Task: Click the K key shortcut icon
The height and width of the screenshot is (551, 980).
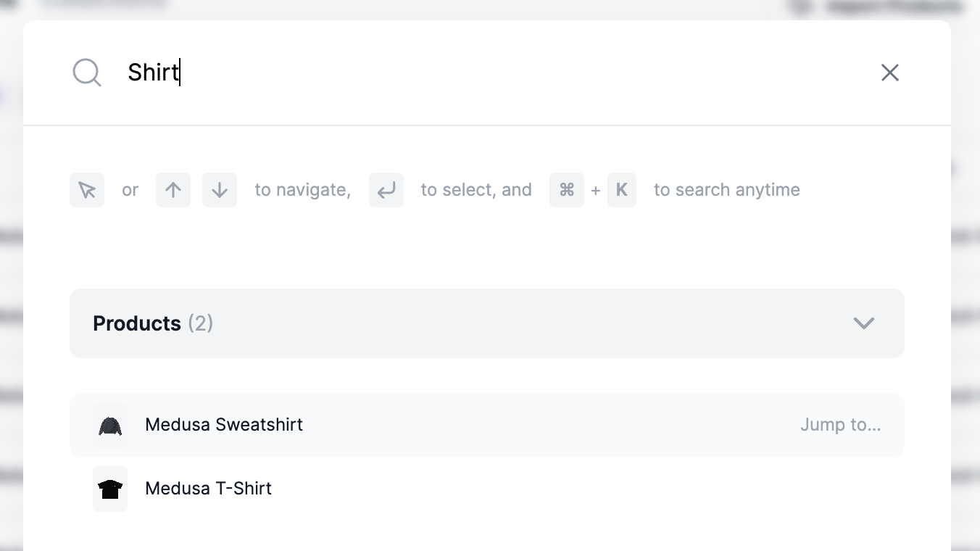Action: (622, 189)
